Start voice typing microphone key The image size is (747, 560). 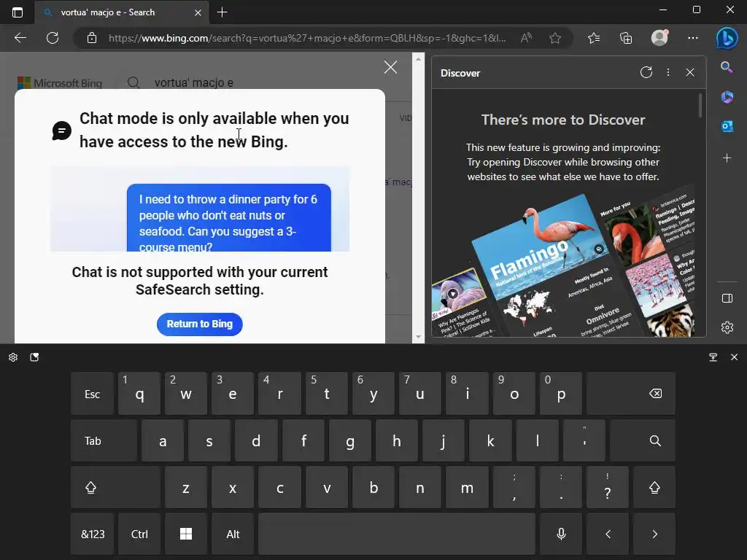(x=561, y=534)
